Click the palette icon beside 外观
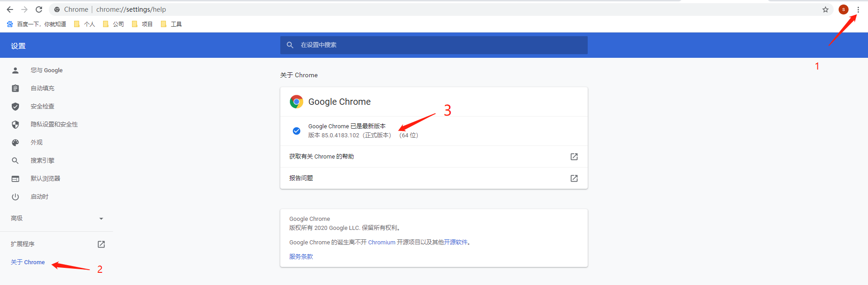The width and height of the screenshot is (868, 285). [x=15, y=142]
